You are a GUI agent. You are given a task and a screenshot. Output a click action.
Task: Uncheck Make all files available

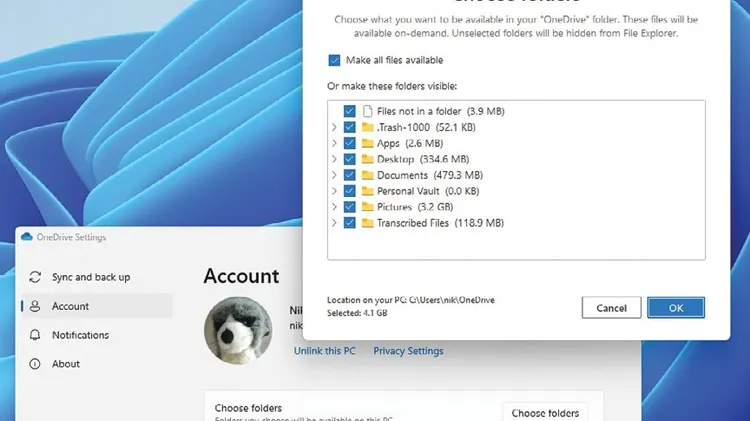(334, 60)
